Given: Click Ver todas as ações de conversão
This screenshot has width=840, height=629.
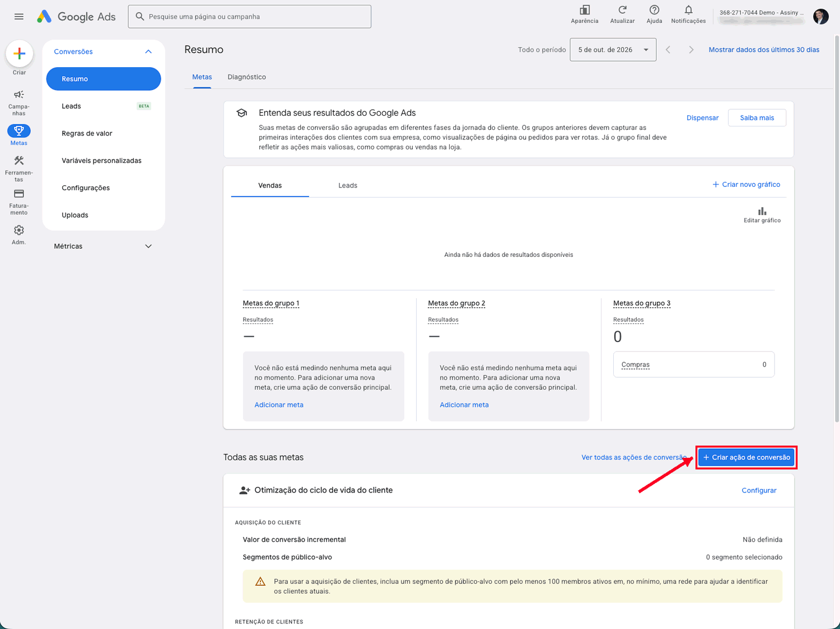Looking at the screenshot, I should [634, 457].
